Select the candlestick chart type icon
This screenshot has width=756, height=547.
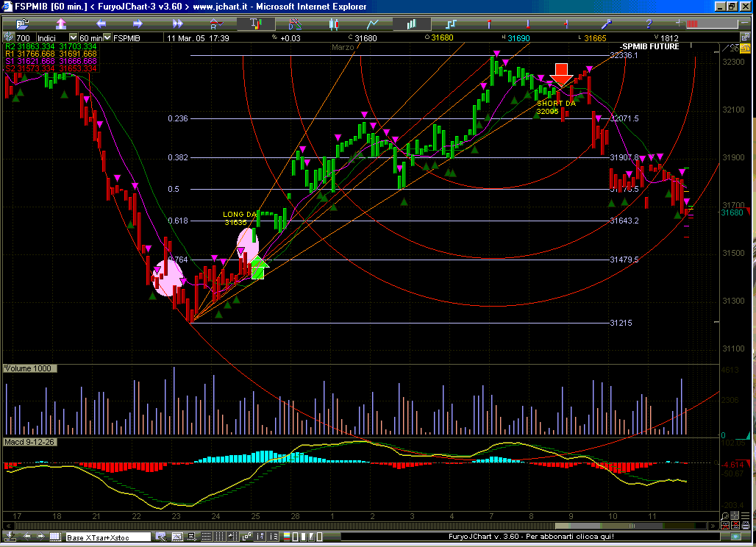point(333,24)
